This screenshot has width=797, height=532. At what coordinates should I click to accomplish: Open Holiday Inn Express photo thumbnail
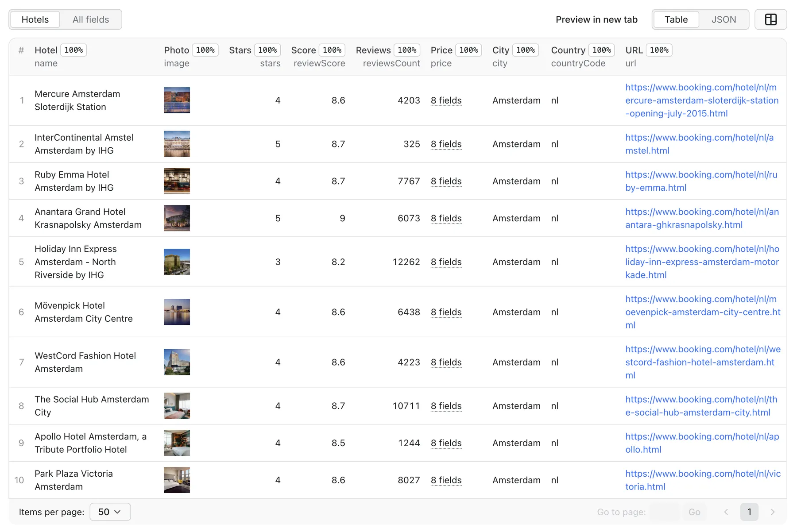click(177, 262)
